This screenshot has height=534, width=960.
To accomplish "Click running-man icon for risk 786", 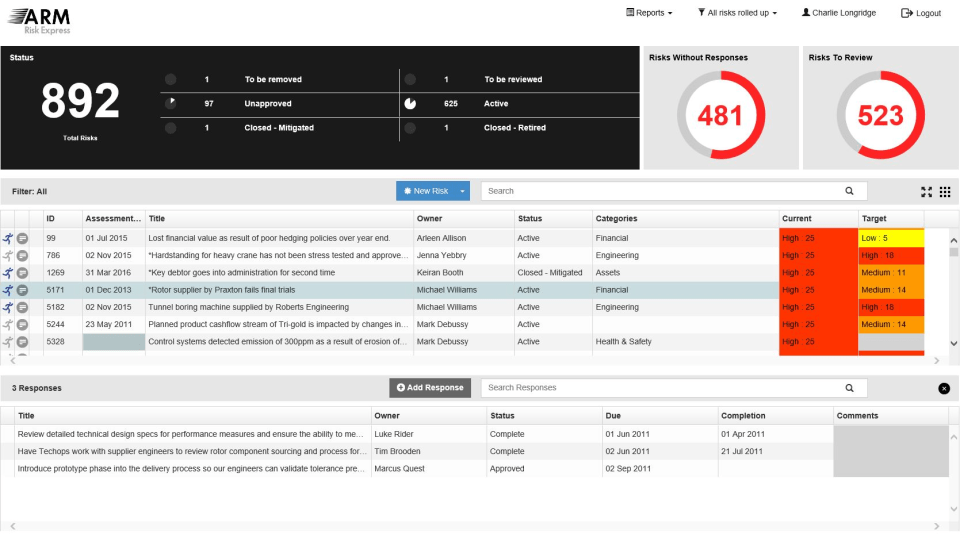I will (8, 255).
